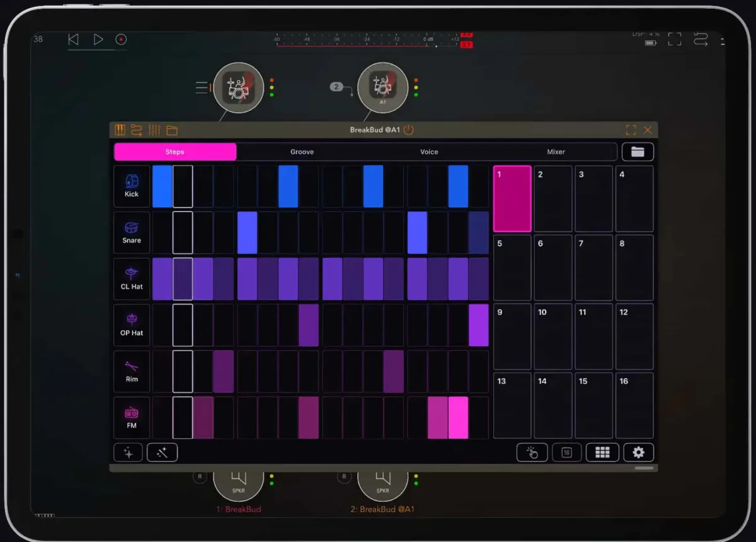
Task: Open the mixer sliders icon in header
Action: 154,130
